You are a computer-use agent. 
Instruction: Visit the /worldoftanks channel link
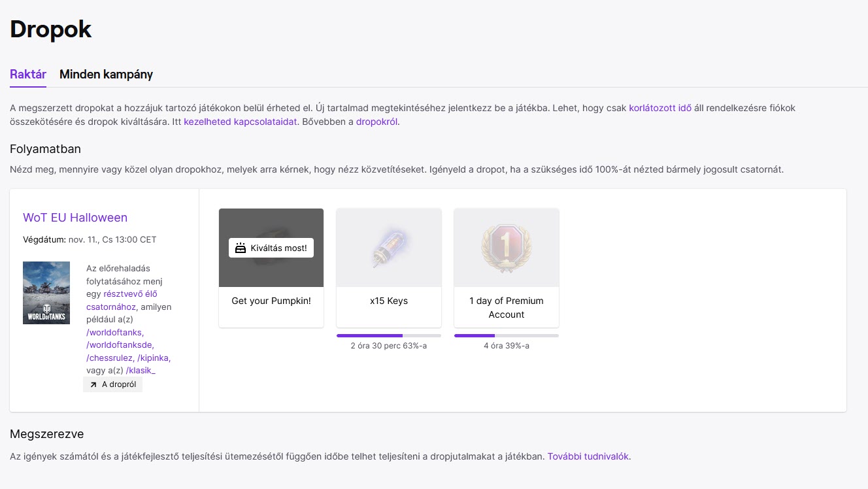point(115,332)
